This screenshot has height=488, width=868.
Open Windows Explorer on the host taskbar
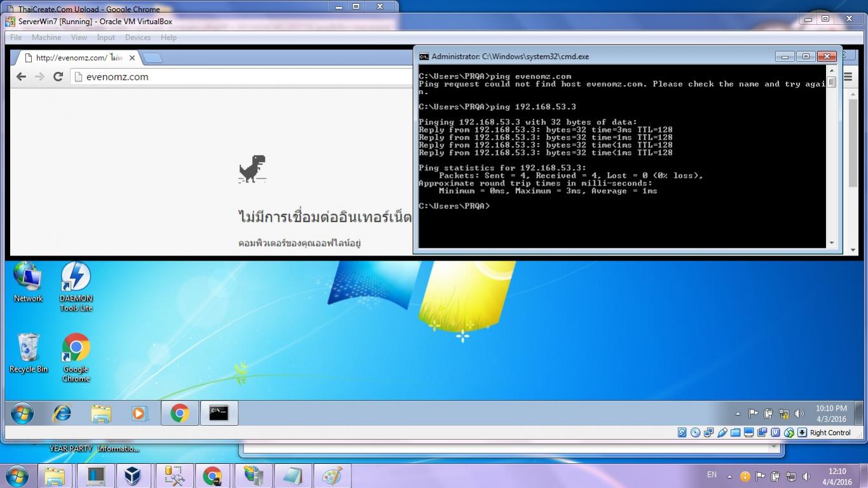point(56,476)
